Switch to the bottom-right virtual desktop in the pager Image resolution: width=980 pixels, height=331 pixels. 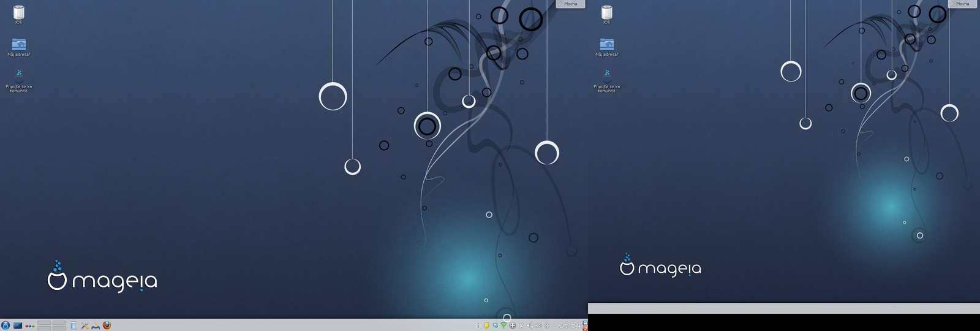[x=59, y=328]
